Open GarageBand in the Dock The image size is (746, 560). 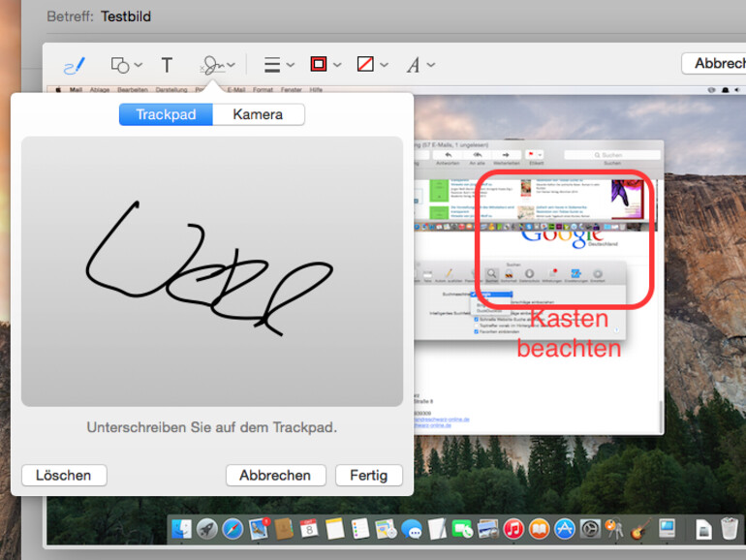click(x=640, y=529)
